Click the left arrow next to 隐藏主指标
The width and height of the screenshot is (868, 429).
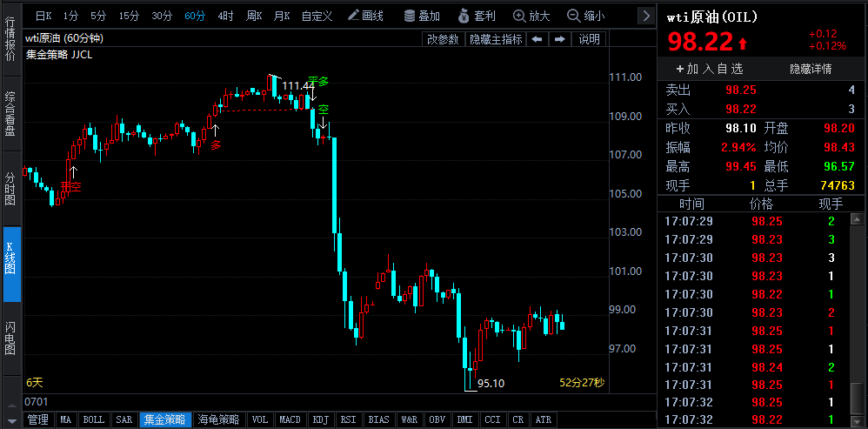pyautogui.click(x=537, y=39)
